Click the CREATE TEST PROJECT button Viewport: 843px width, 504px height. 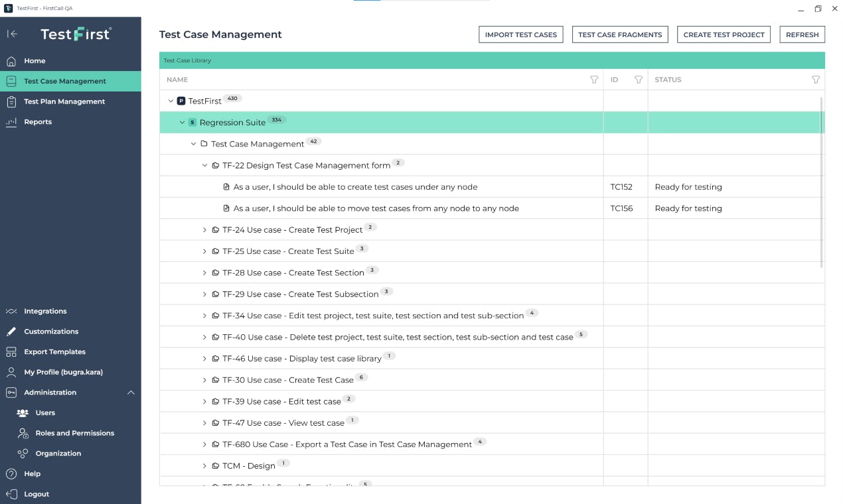click(724, 34)
